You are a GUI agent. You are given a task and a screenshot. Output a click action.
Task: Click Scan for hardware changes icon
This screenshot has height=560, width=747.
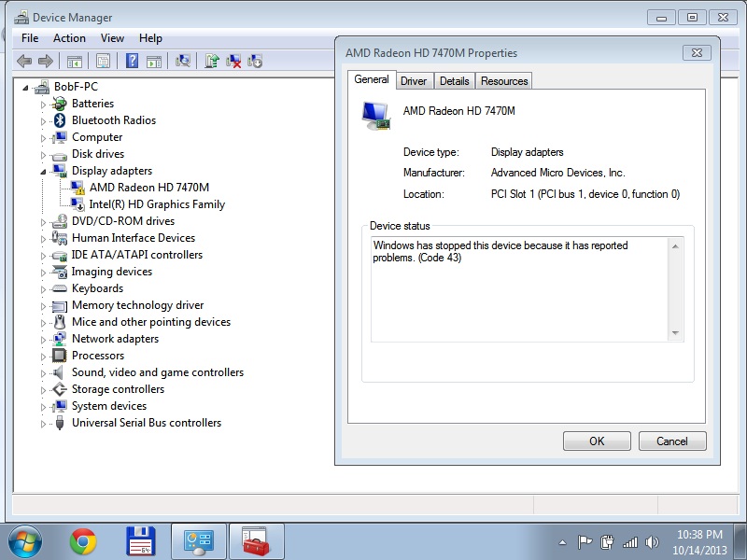pyautogui.click(x=183, y=61)
